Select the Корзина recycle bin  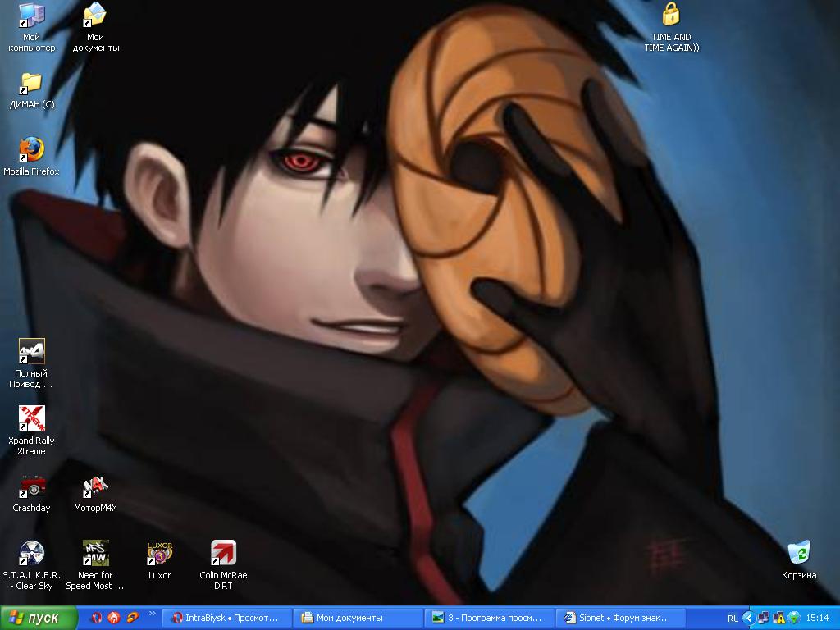pos(798,554)
